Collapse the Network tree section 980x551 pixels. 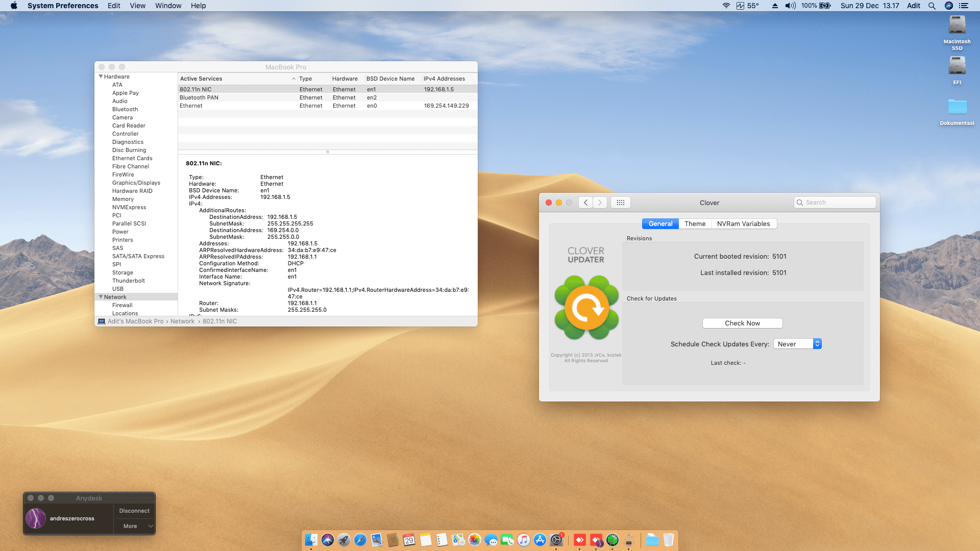click(x=101, y=297)
